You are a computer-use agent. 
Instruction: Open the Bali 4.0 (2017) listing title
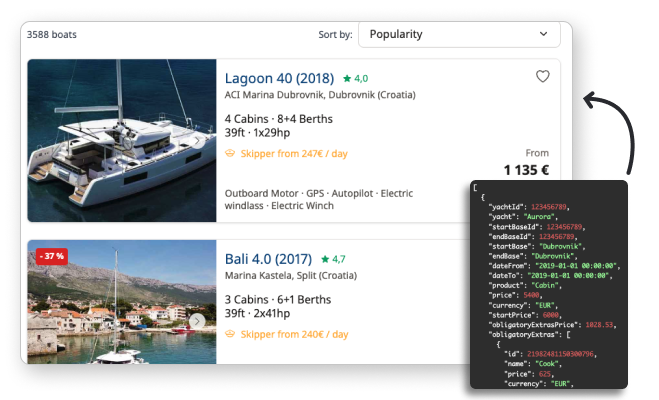pyautogui.click(x=269, y=258)
